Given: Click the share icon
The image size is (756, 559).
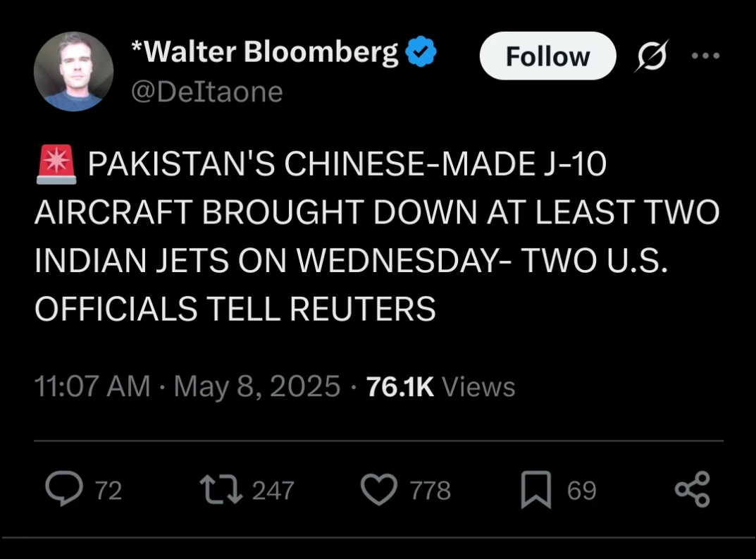Looking at the screenshot, I should (692, 490).
